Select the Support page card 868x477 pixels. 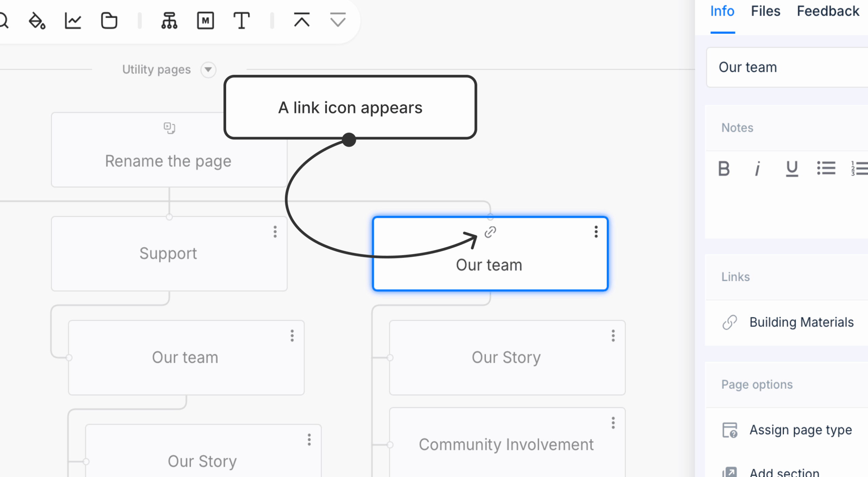pos(169,254)
